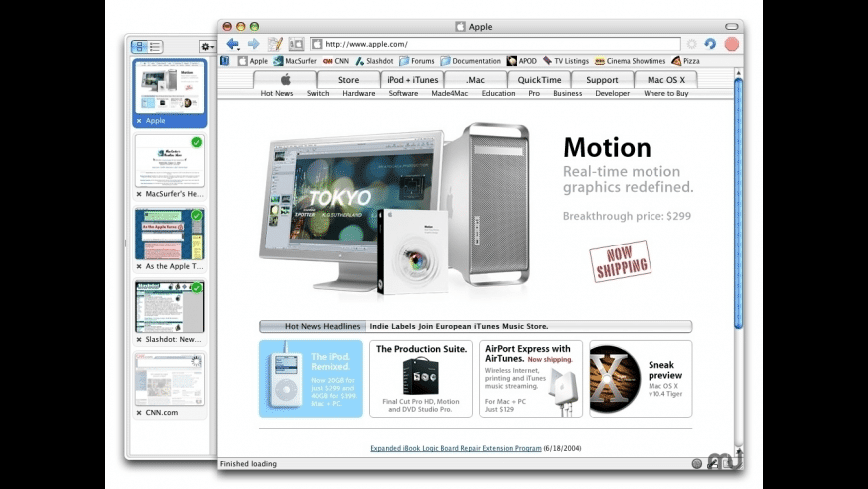Image resolution: width=868 pixels, height=489 pixels.
Task: Click the toolbar toggle pill in title bar
Action: tap(732, 27)
